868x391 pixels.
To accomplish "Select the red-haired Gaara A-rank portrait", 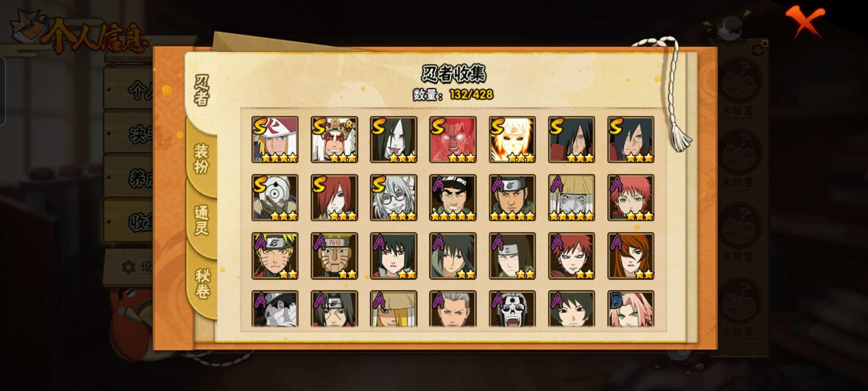I will coord(571,256).
